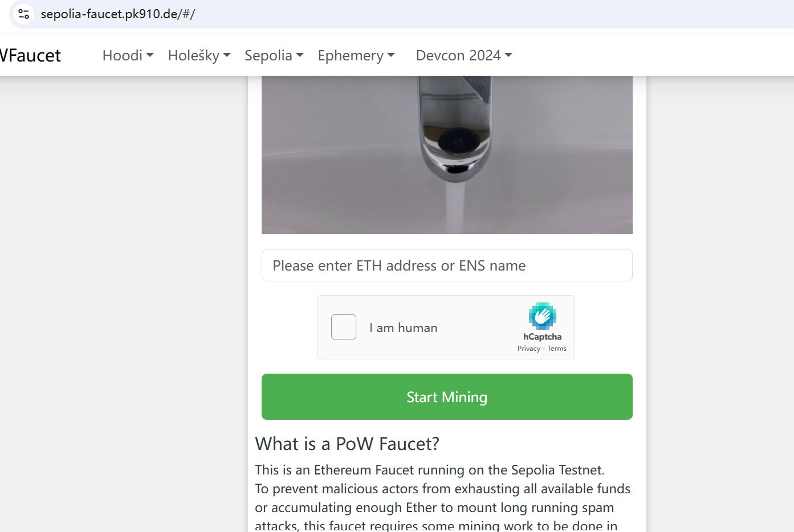Click the PoWFaucet brand title
The height and width of the screenshot is (532, 794).
click(x=30, y=55)
